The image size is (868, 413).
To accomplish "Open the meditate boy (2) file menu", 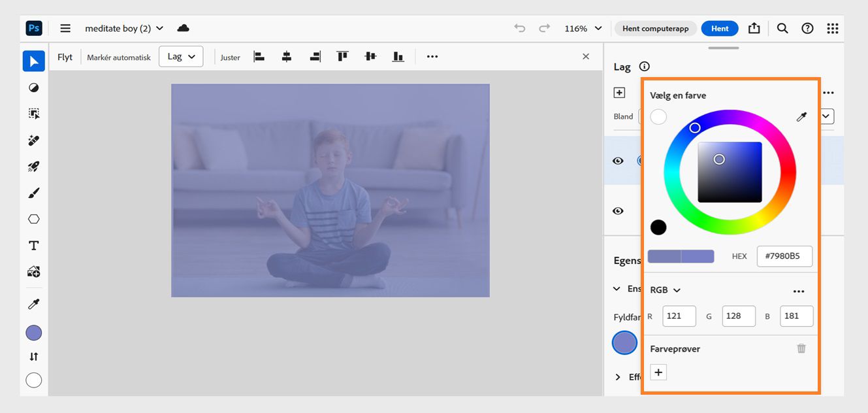I will coord(124,29).
